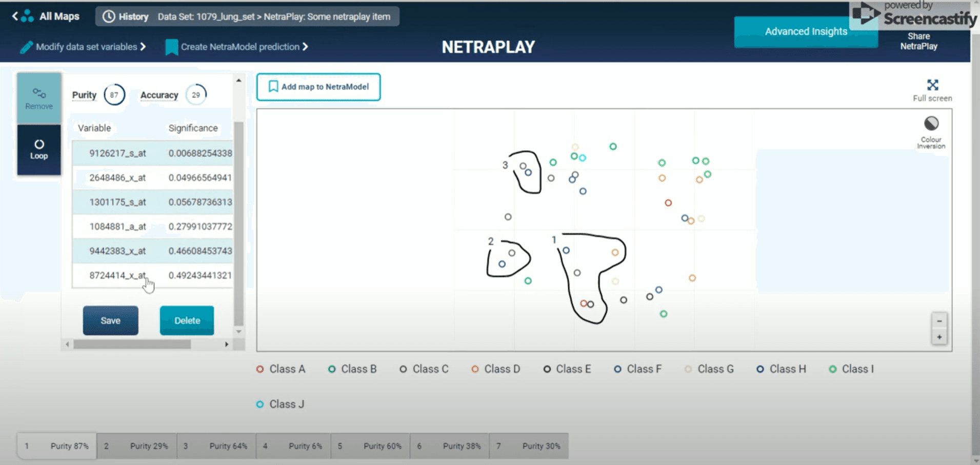
Task: Go back to All Maps
Action: coord(46,16)
